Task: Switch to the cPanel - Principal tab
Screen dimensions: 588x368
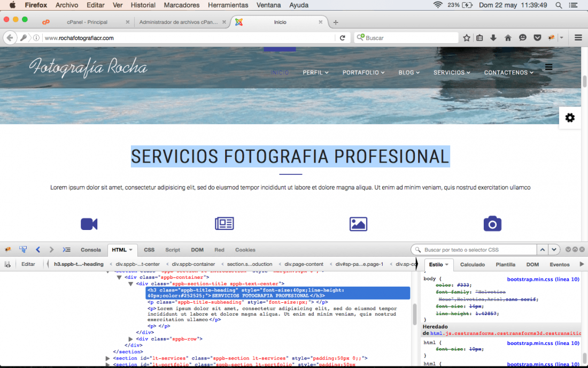Action: pyautogui.click(x=87, y=22)
